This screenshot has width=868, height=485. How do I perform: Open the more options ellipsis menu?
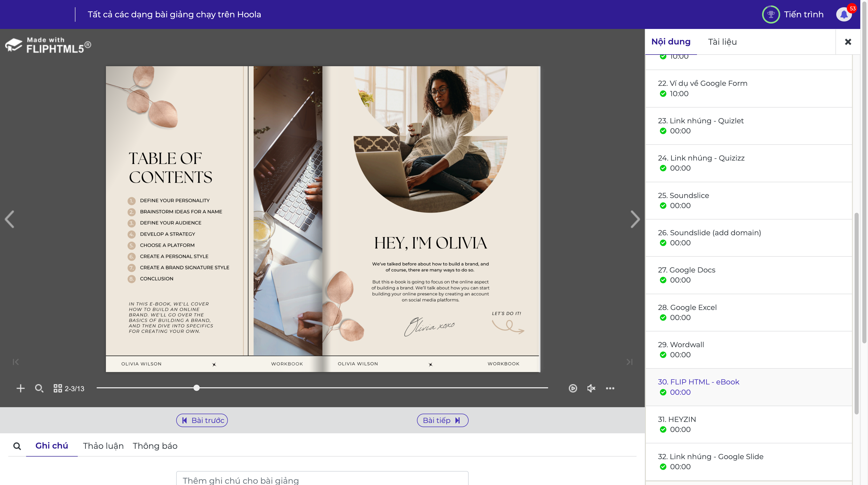tap(610, 388)
